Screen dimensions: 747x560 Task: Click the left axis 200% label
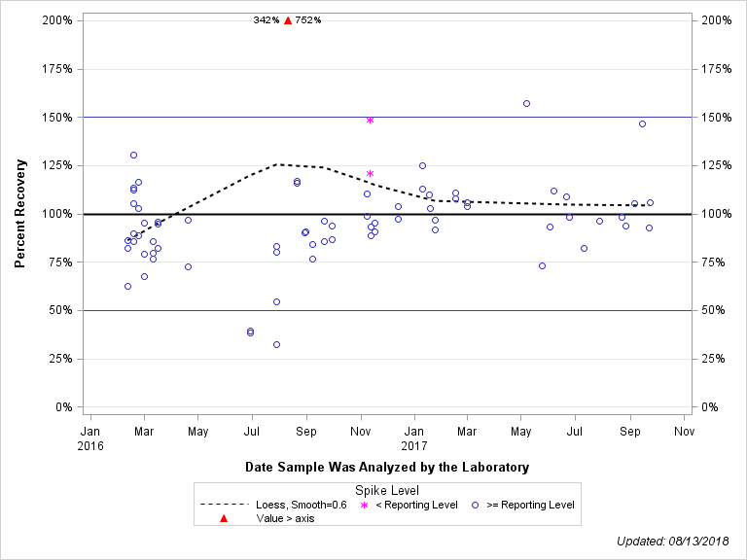(57, 20)
